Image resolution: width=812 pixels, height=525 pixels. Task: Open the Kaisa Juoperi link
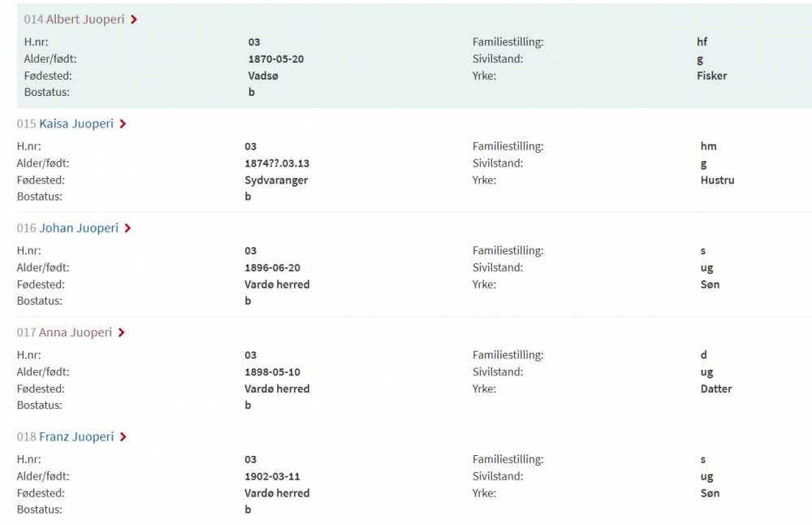click(x=76, y=124)
